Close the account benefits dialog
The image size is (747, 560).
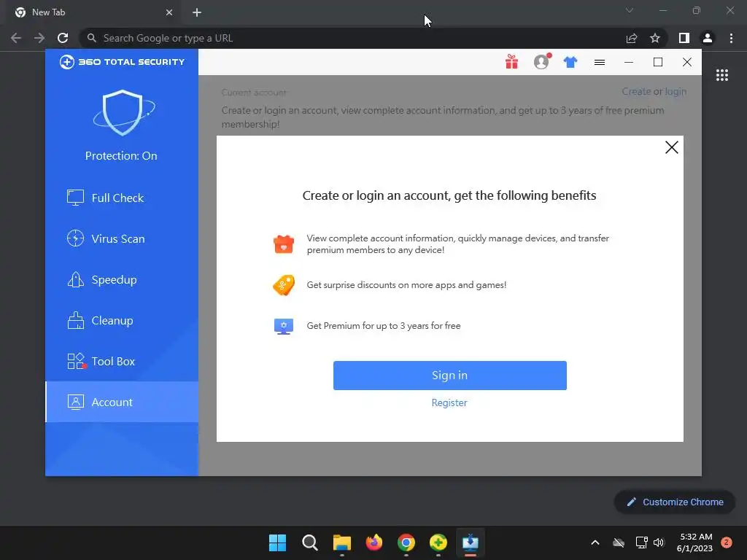(672, 147)
